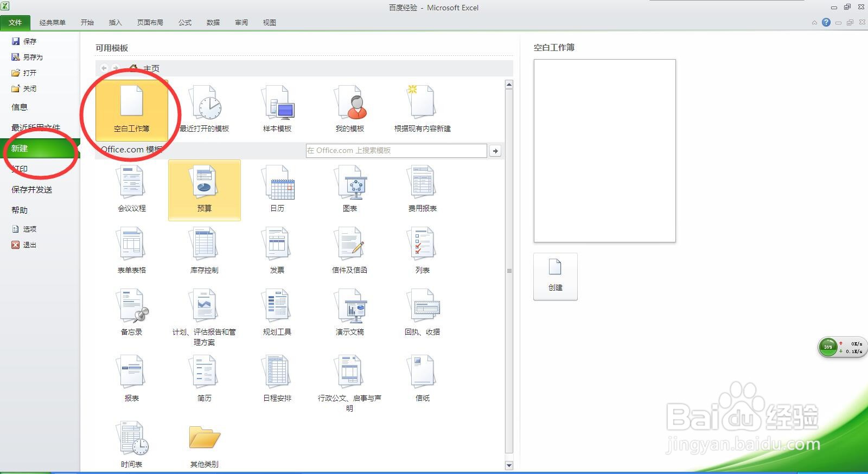Image resolution: width=868 pixels, height=474 pixels.
Task: Open the 会议议程 template category
Action: tap(132, 190)
